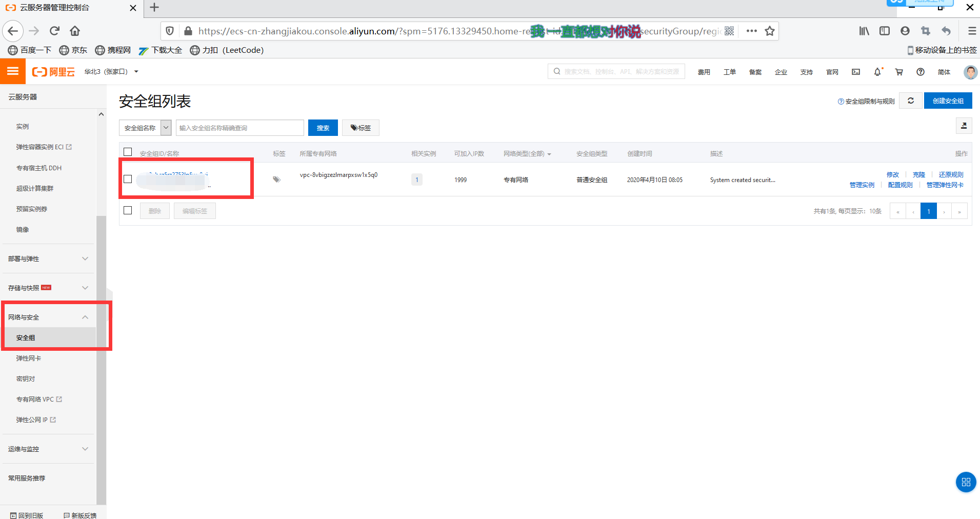The width and height of the screenshot is (980, 519).
Task: Click the 创建安全组 button
Action: tap(948, 101)
